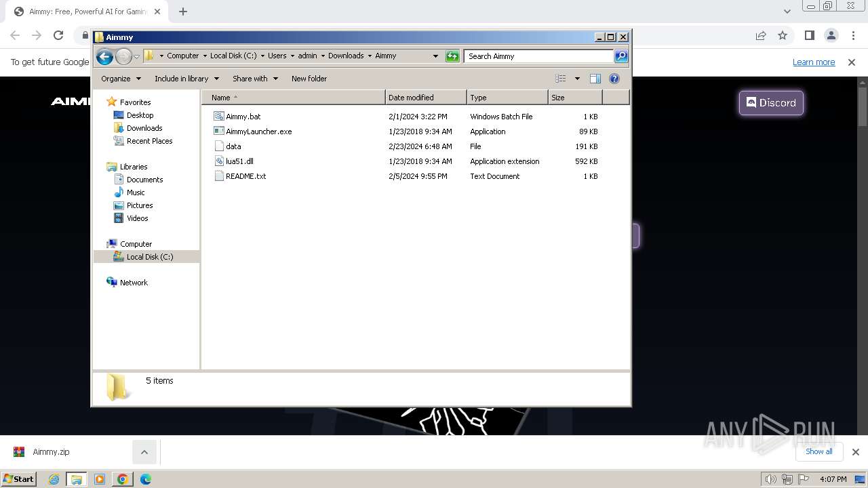Toggle the preview pane icon

click(595, 79)
